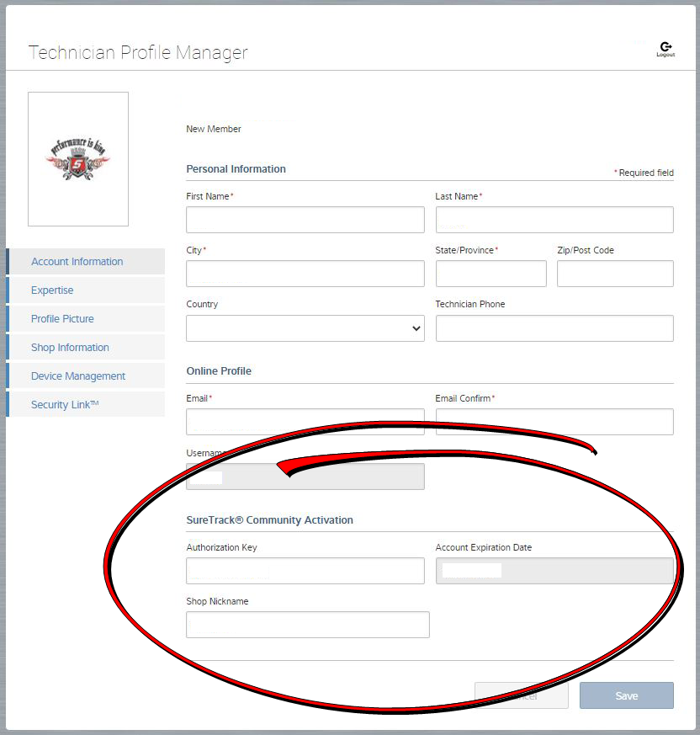Click the profile logo thumbnail

point(78,158)
